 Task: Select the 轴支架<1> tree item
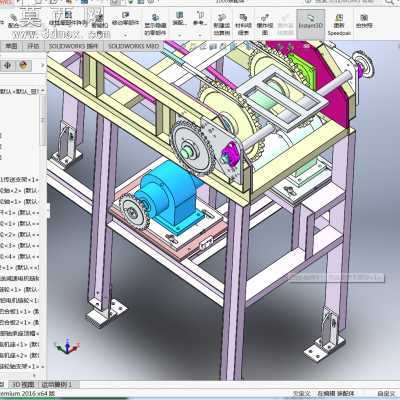pos(19,366)
